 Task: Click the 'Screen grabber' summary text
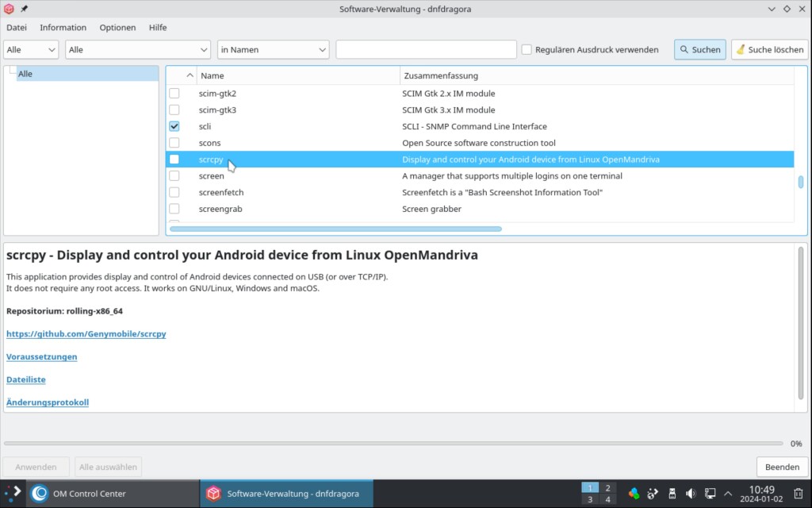(x=432, y=209)
